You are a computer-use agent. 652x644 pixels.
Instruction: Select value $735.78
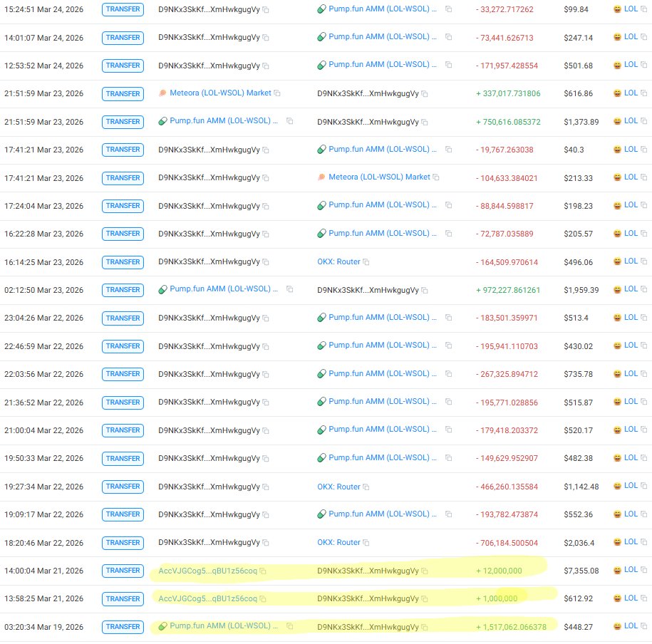(x=579, y=374)
